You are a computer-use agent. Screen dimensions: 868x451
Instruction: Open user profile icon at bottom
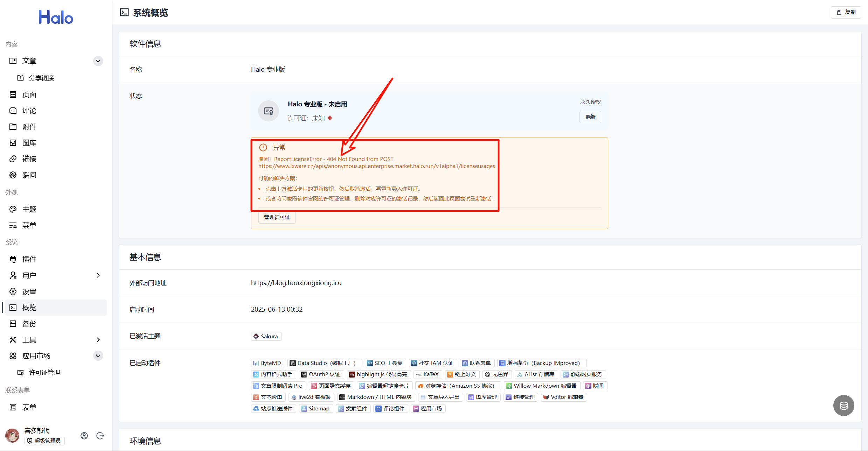(84, 436)
